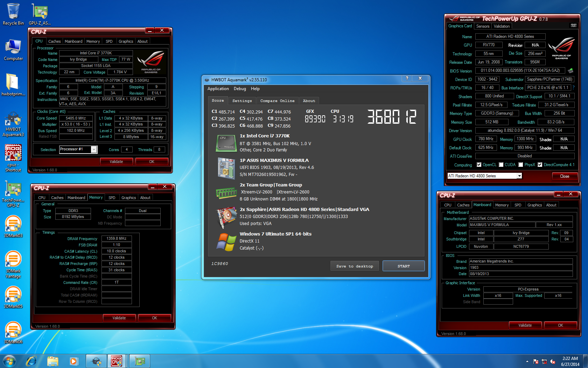Launch the TechPowerUp GPU-Z desktop icon

(13, 194)
